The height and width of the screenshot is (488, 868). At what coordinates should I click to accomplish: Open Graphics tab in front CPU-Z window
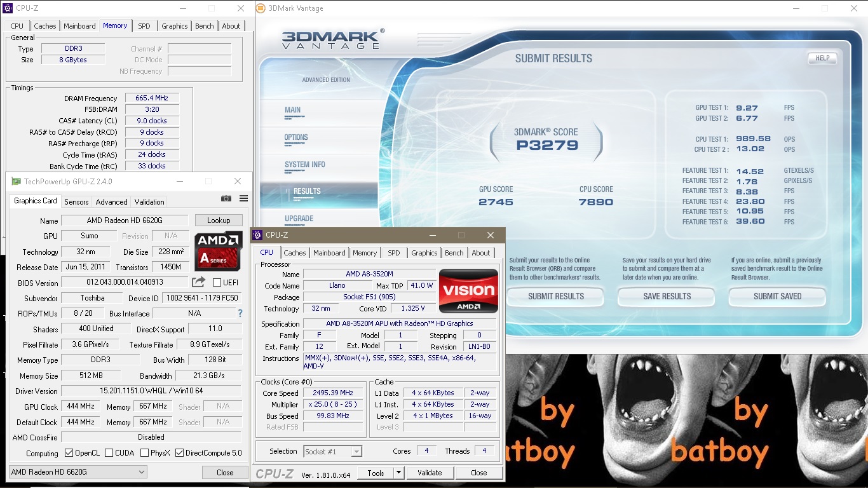(x=424, y=253)
